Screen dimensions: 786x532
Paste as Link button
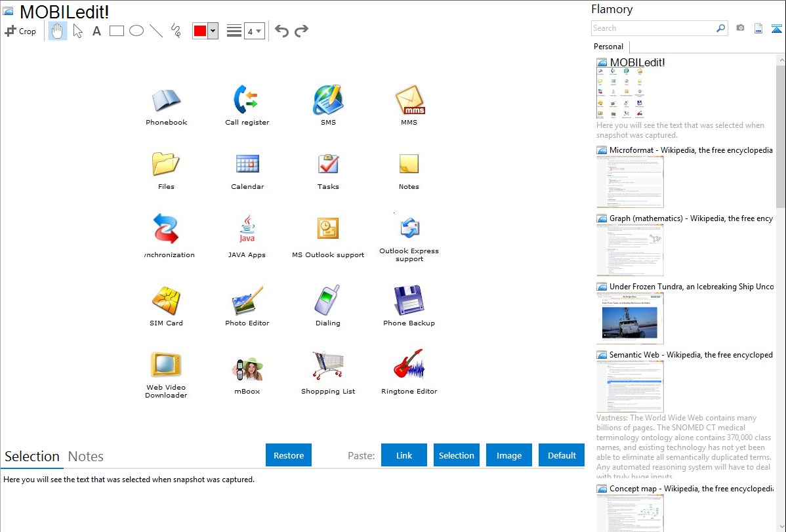(x=404, y=455)
